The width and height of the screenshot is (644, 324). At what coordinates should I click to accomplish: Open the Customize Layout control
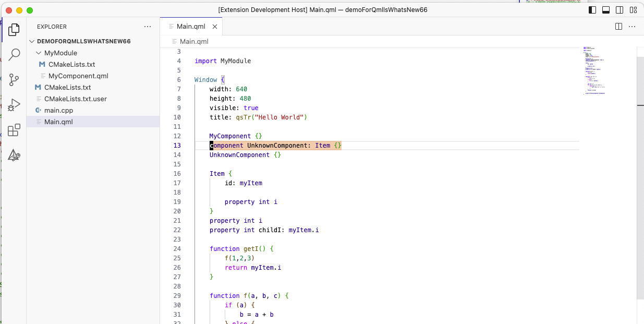click(634, 9)
